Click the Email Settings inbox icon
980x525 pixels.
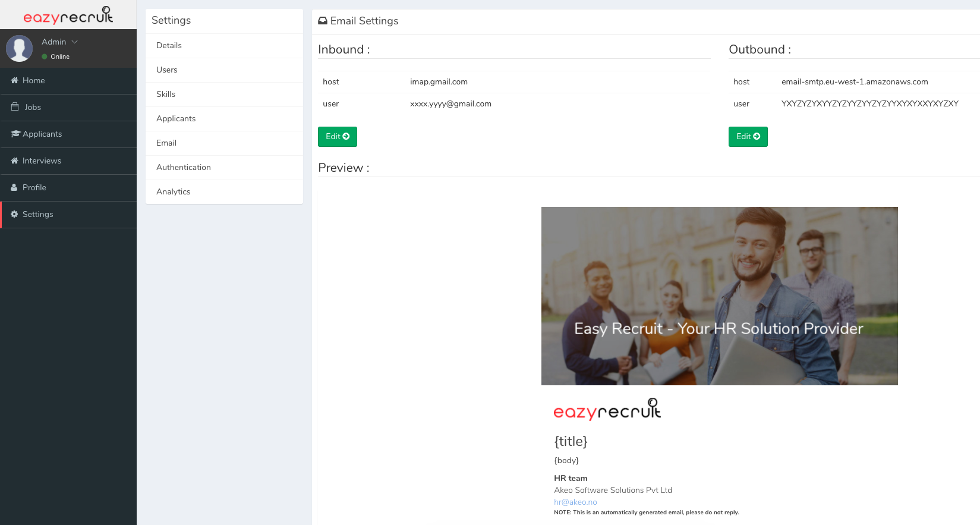click(x=323, y=21)
